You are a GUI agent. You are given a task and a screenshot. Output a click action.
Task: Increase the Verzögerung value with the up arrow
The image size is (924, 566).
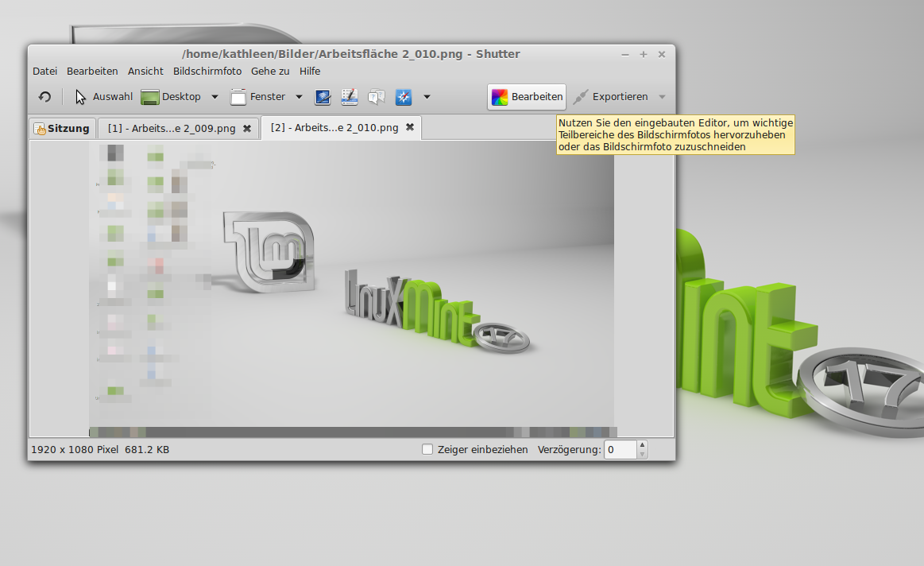pos(642,445)
